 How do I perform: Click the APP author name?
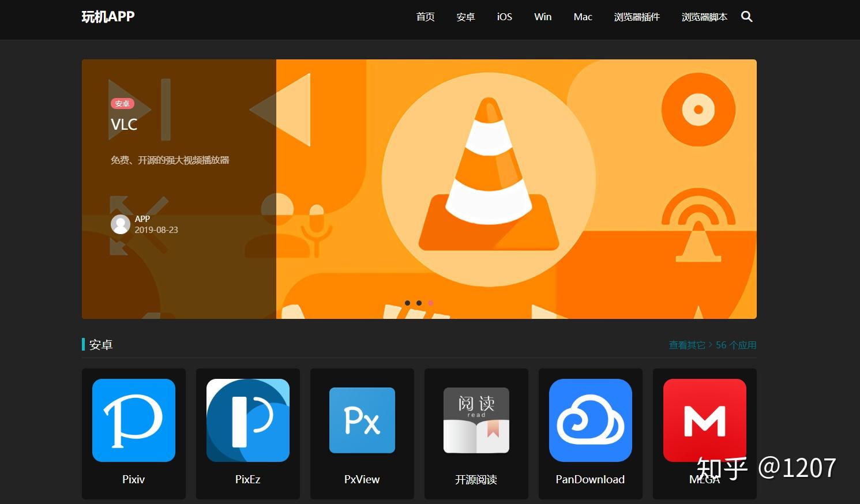pos(142,219)
